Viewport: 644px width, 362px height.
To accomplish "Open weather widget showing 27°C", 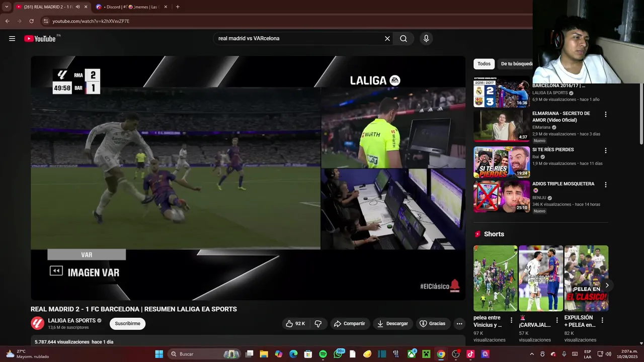I will (28, 354).
